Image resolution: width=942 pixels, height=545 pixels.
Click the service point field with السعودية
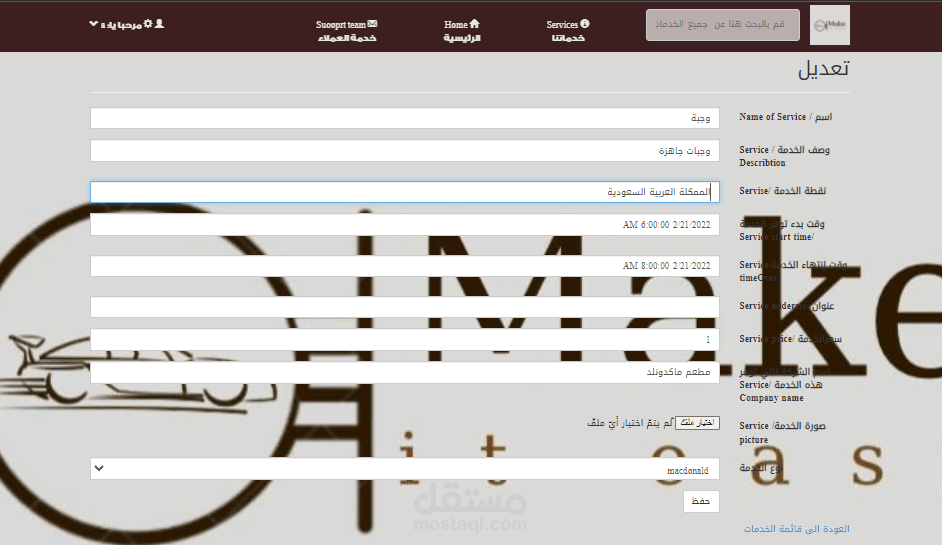pos(405,192)
